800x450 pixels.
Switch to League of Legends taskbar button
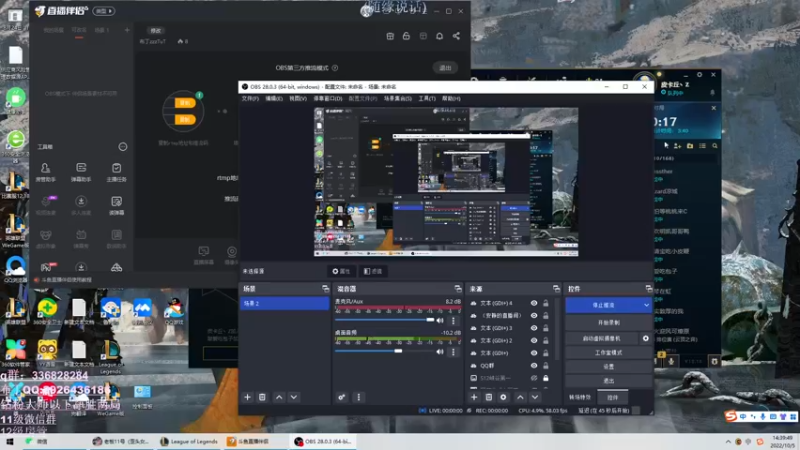click(x=189, y=442)
